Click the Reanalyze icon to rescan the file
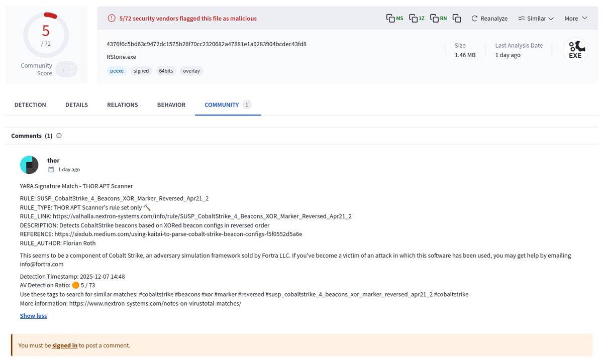Image resolution: width=603 pixels, height=364 pixels. (474, 18)
